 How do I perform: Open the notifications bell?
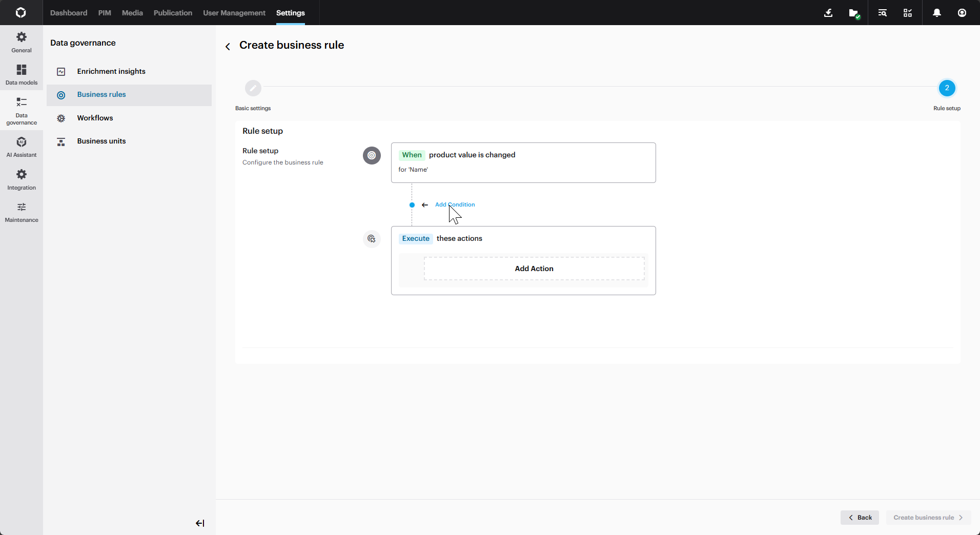click(936, 13)
